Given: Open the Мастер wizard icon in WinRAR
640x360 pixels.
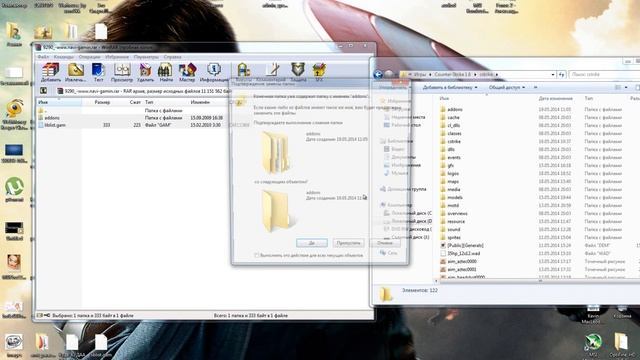Looking at the screenshot, I should click(187, 73).
